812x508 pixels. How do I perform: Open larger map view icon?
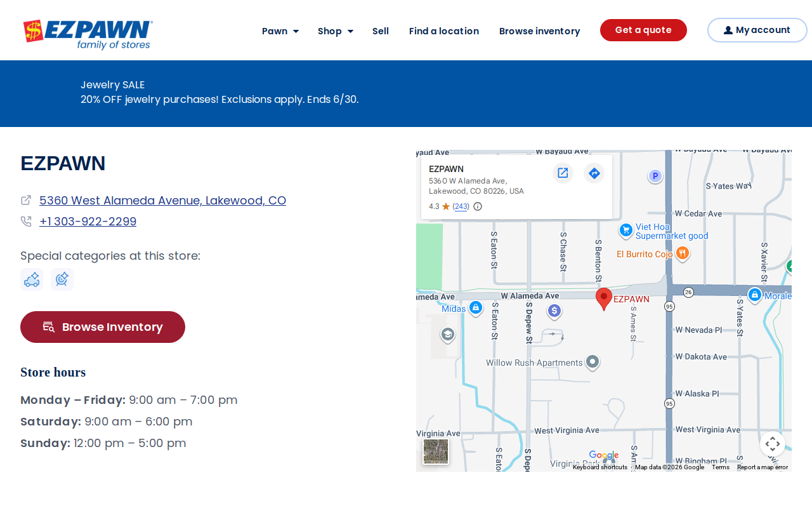[563, 173]
